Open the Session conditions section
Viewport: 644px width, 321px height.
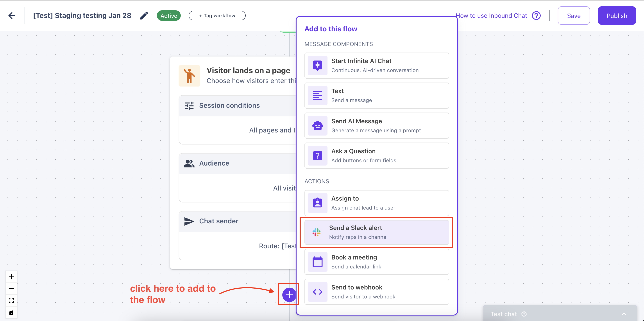(x=229, y=106)
